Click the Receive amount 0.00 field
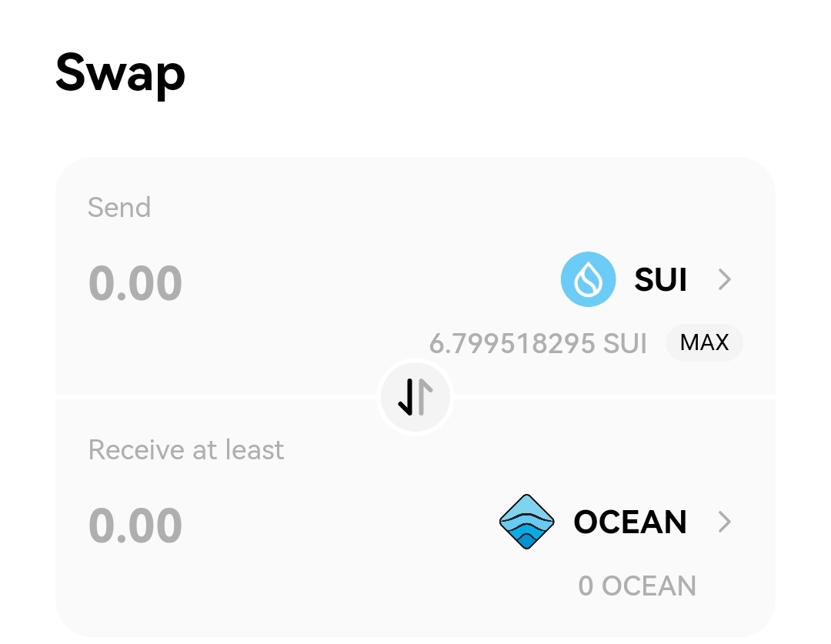The height and width of the screenshot is (644, 831). click(135, 526)
